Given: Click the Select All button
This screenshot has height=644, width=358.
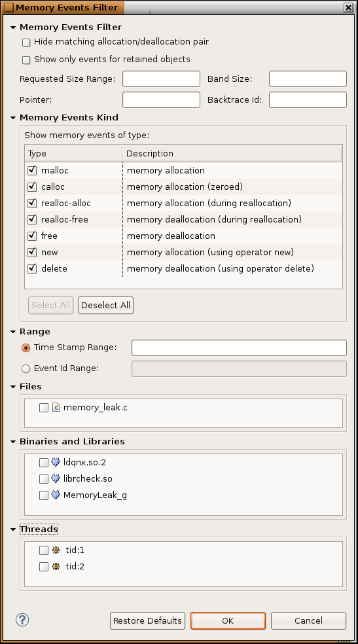Looking at the screenshot, I should click(50, 305).
